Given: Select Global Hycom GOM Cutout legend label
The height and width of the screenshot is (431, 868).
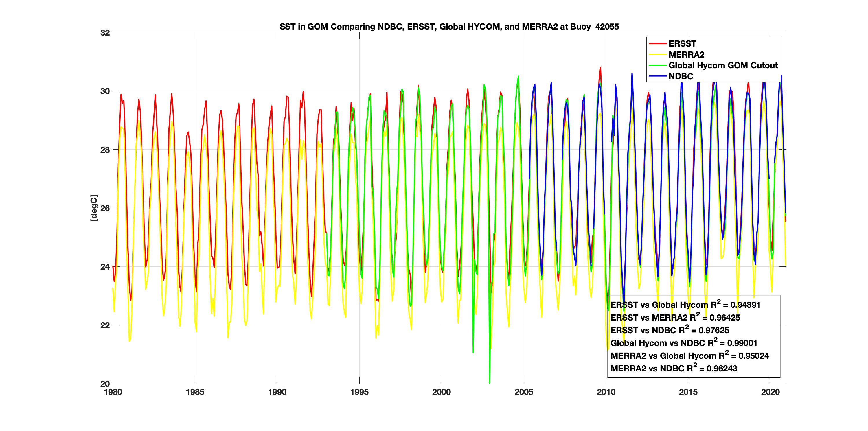Looking at the screenshot, I should (723, 65).
